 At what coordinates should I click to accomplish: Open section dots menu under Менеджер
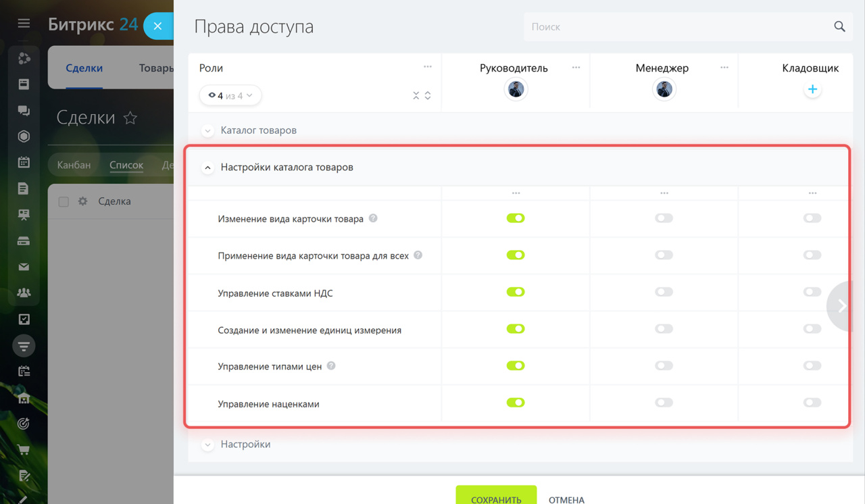(664, 193)
